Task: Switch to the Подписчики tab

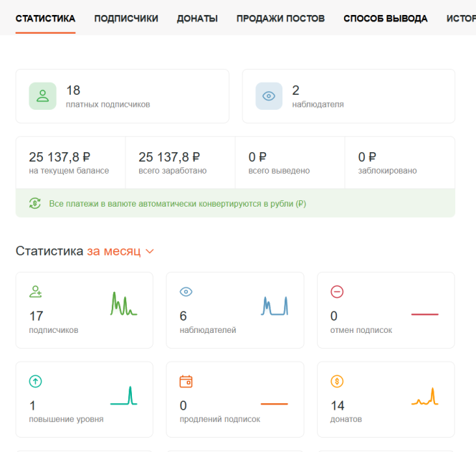Action: [x=126, y=19]
